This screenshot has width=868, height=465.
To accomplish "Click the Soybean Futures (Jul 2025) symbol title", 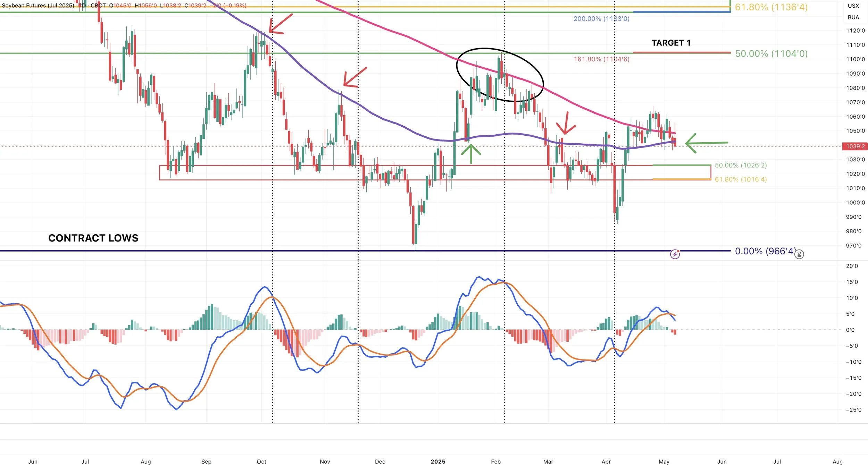I will point(37,6).
